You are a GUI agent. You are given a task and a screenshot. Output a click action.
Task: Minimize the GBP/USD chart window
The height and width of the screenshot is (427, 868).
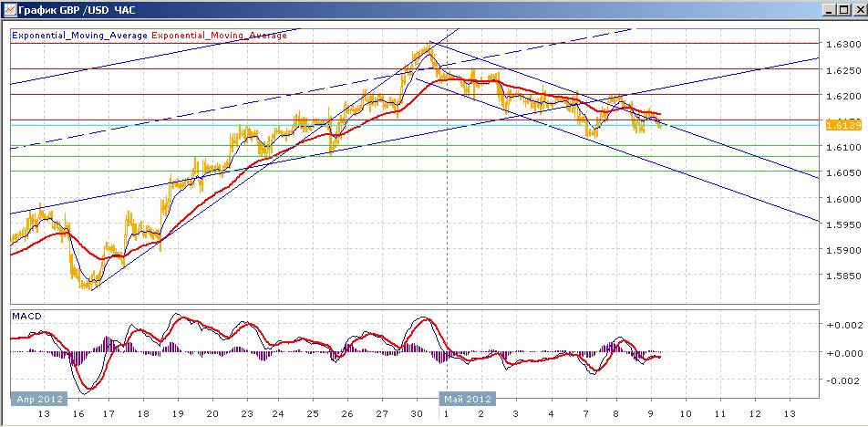830,9
